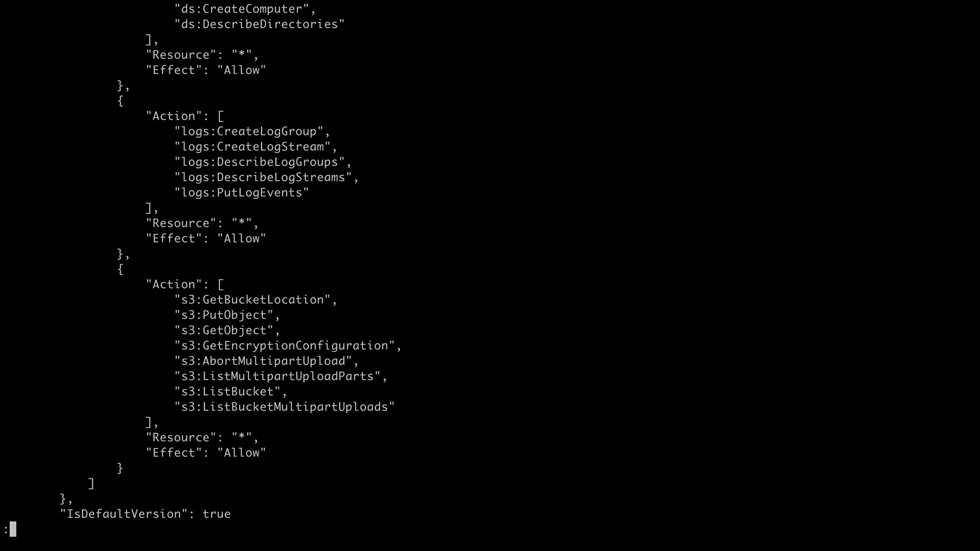Image resolution: width=980 pixels, height=551 pixels.
Task: Click the "s3:GetObject" entry
Action: pos(228,331)
